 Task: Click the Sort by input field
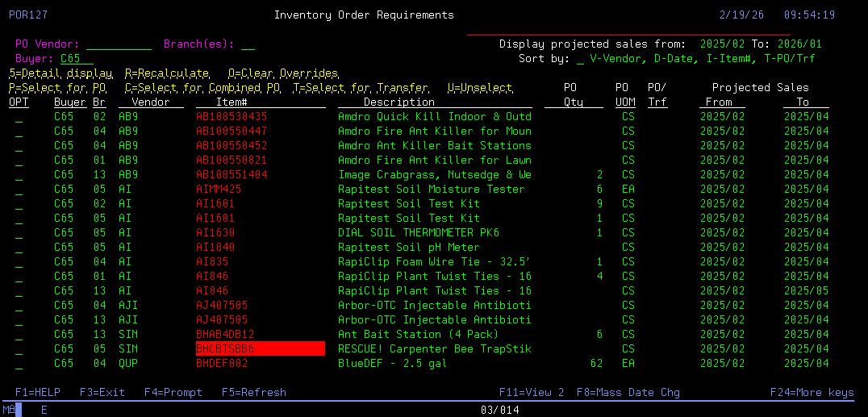coord(581,59)
